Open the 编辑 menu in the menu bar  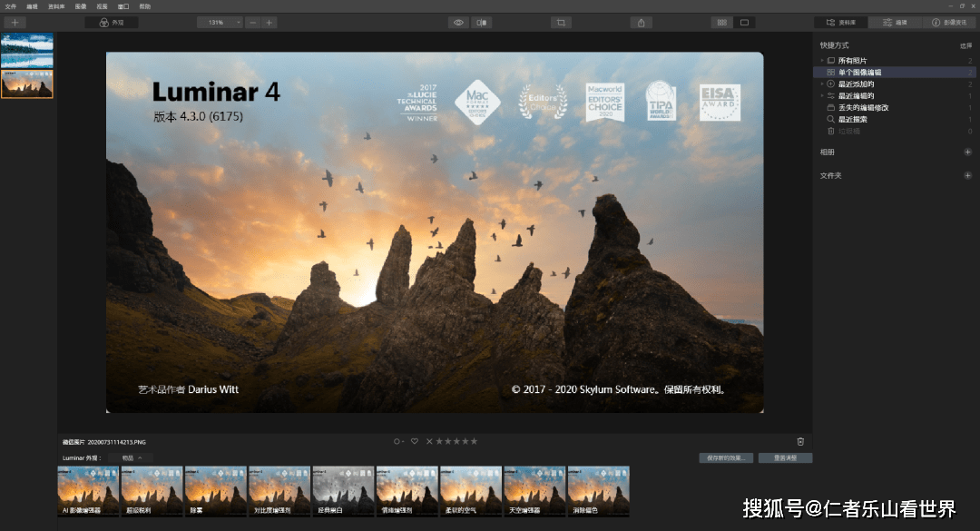click(x=33, y=6)
